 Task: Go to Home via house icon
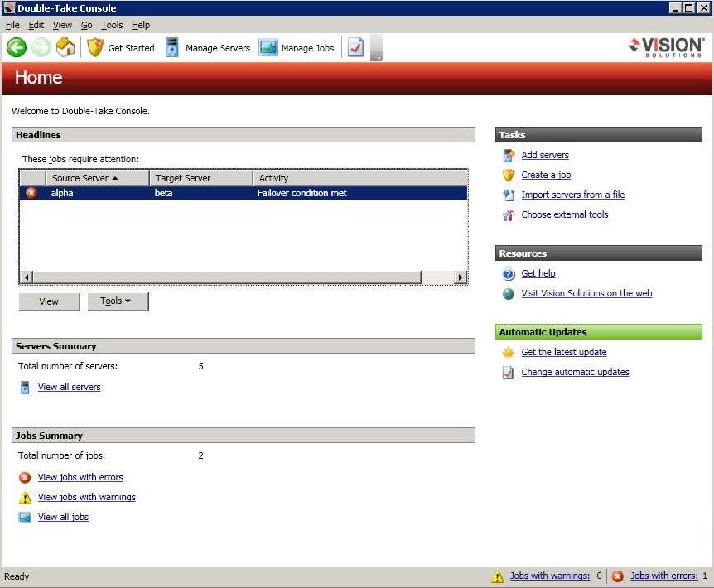click(65, 48)
